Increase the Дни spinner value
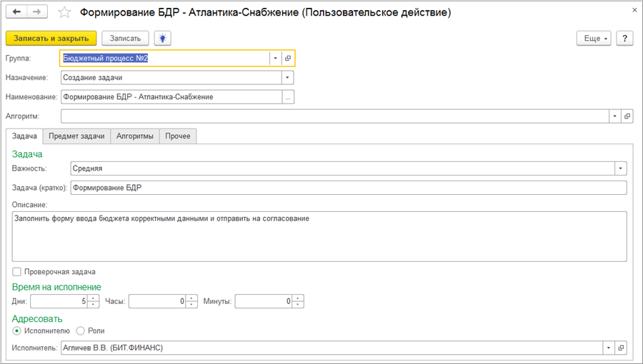Image resolution: width=643 pixels, height=364 pixels. coord(93,298)
